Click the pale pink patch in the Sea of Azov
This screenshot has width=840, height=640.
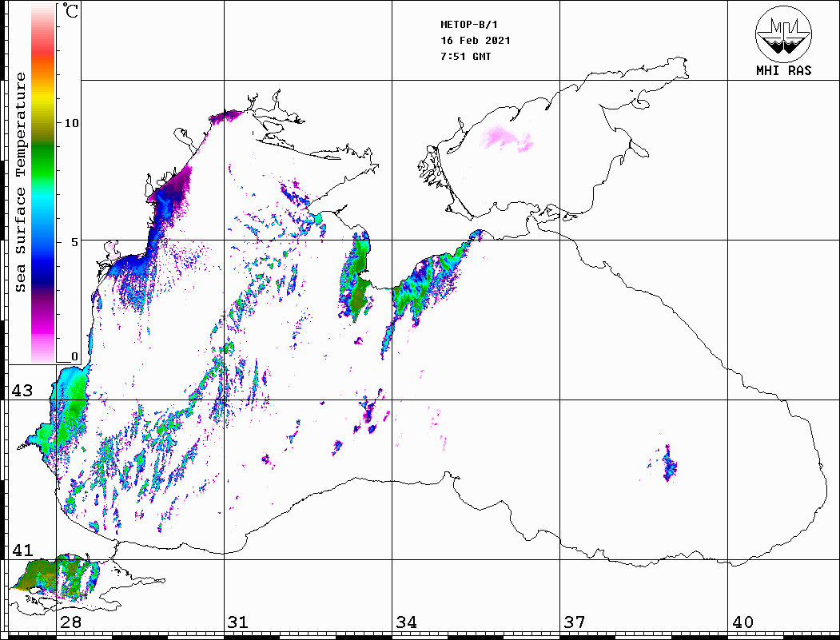(505, 139)
